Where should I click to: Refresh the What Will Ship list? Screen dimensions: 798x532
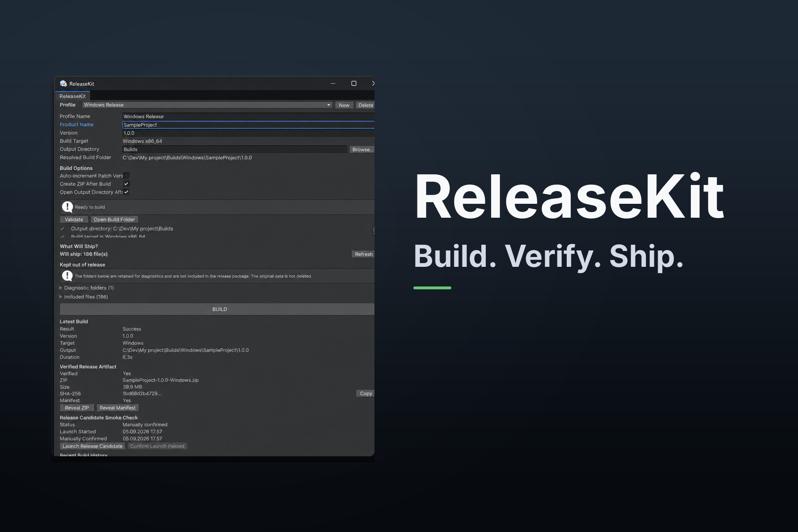click(x=363, y=254)
